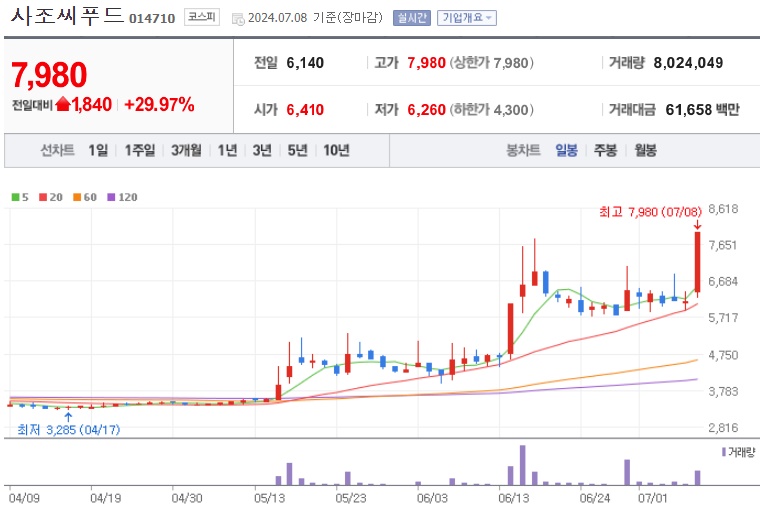Select the 5년 line chart period
Screen dimensions: 760x509
298,150
